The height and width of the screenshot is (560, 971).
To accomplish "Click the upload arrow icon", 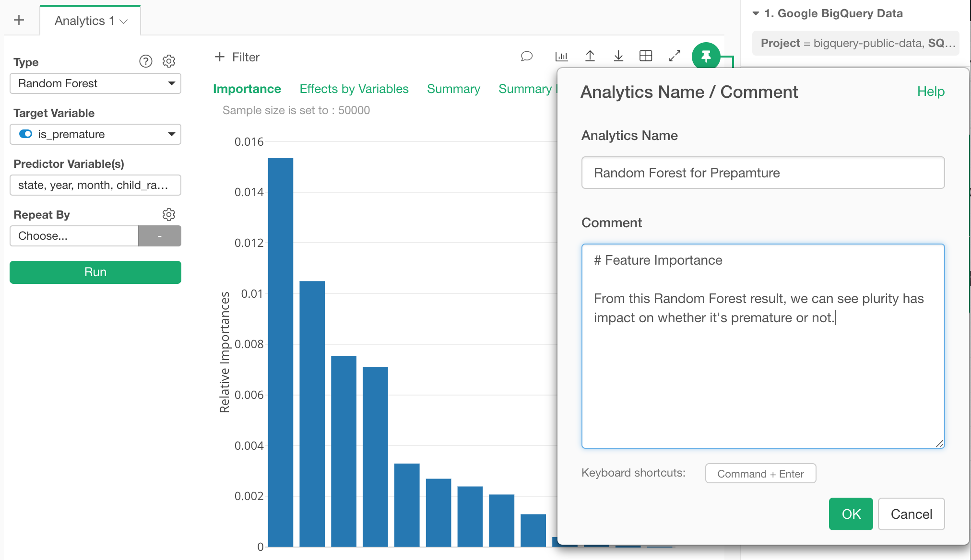I will point(590,57).
